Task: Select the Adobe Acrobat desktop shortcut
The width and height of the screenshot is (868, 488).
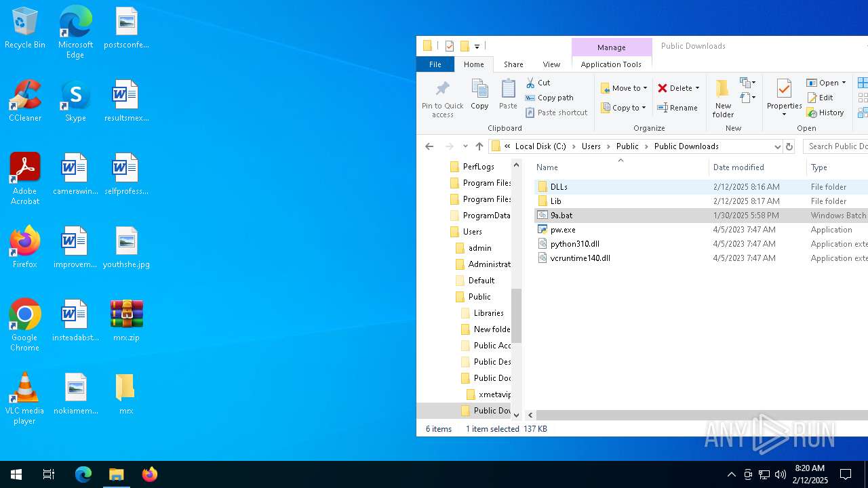Action: click(25, 180)
